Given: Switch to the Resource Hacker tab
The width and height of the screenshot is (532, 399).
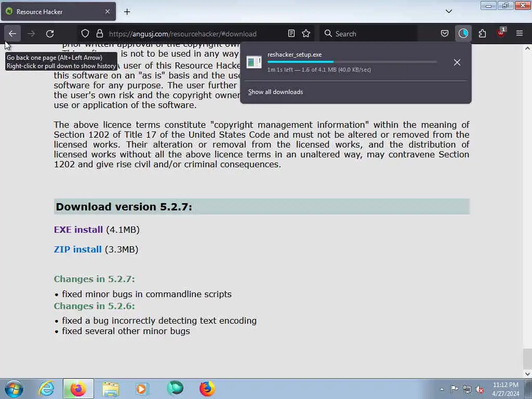Looking at the screenshot, I should pos(58,11).
